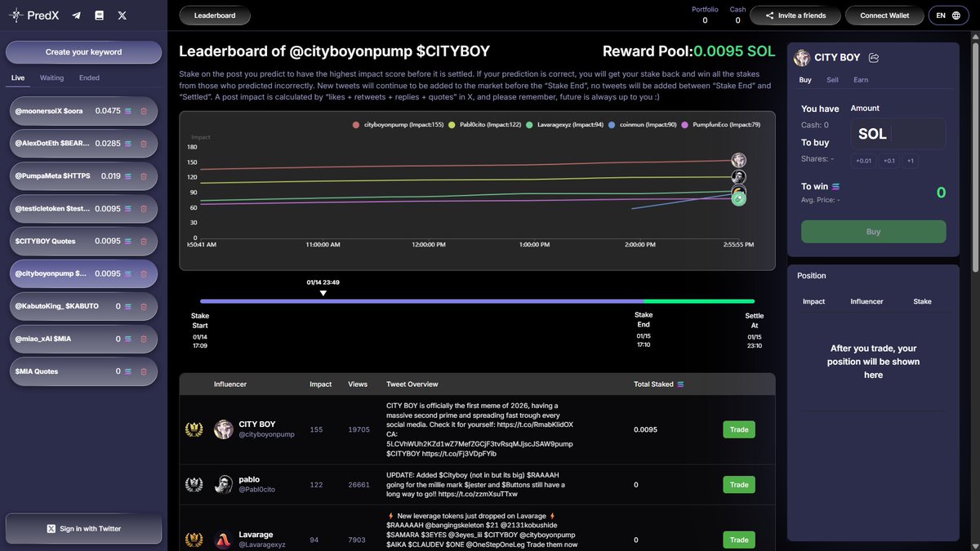
Task: Switch to the Live tab
Action: tap(18, 78)
